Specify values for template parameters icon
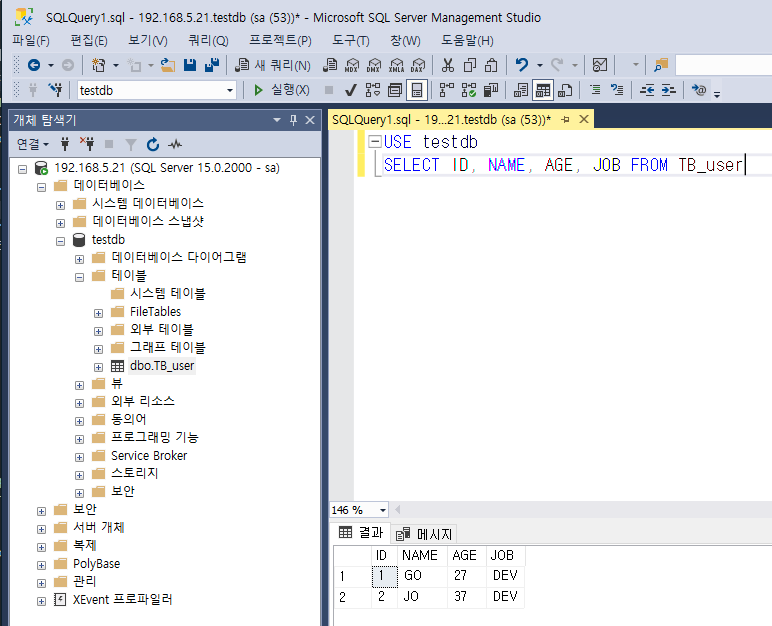 coord(699,90)
